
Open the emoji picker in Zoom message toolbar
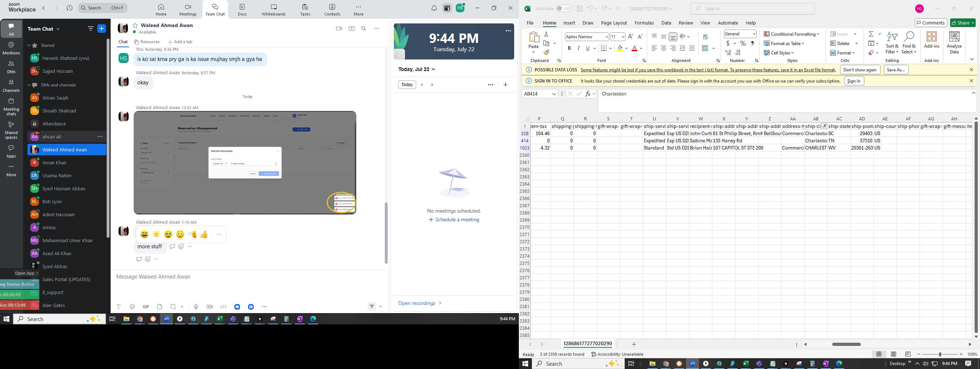(x=132, y=307)
